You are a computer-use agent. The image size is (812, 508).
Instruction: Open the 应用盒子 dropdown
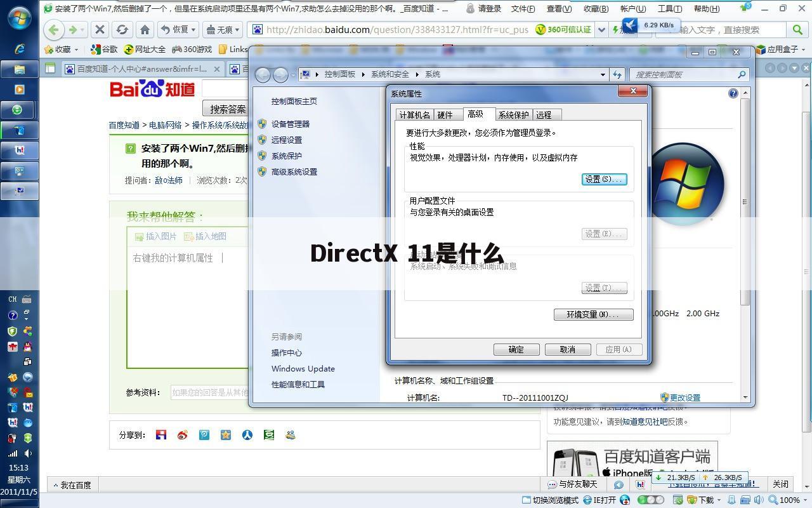tap(781, 49)
